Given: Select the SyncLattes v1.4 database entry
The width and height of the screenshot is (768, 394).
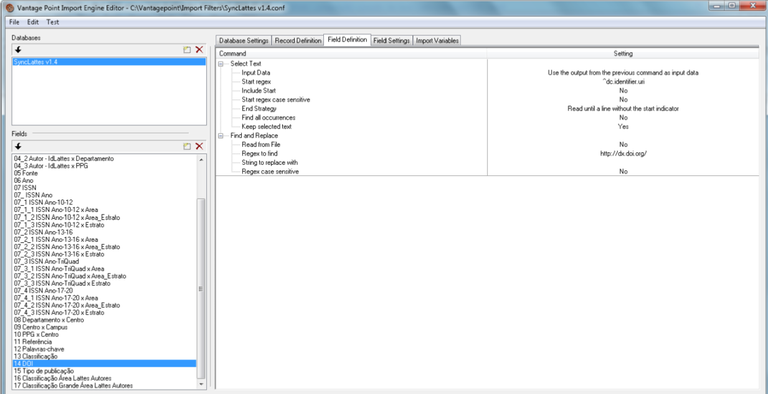Looking at the screenshot, I should [109, 62].
